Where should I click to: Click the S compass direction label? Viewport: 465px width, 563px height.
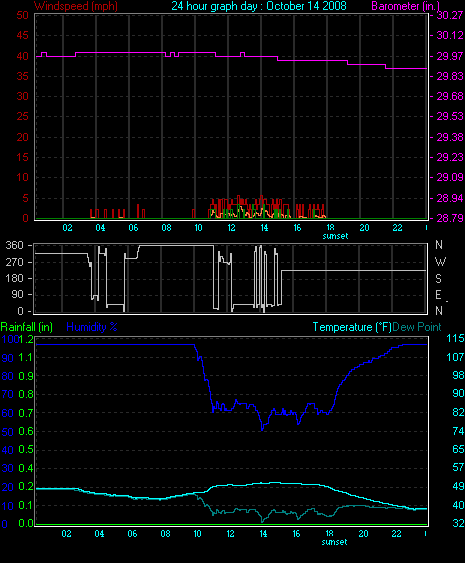(438, 278)
